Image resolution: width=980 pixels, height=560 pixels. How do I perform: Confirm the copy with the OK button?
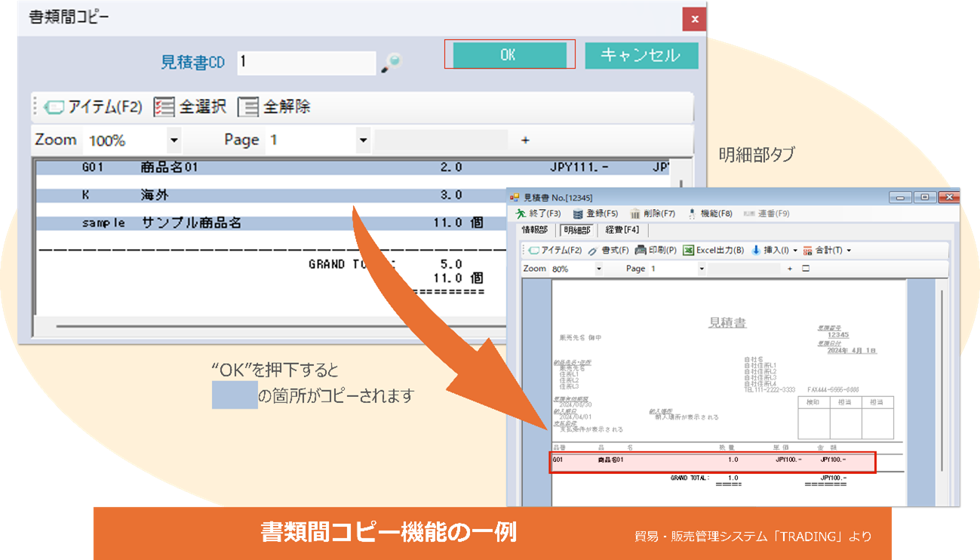(x=509, y=55)
